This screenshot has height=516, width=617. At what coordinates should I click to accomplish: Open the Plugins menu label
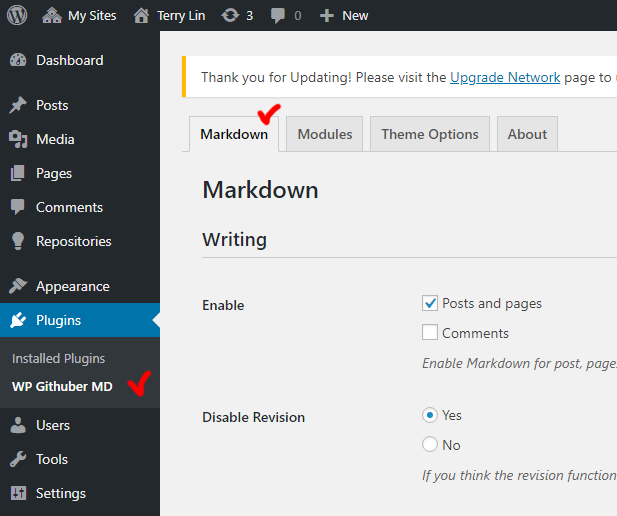point(58,320)
